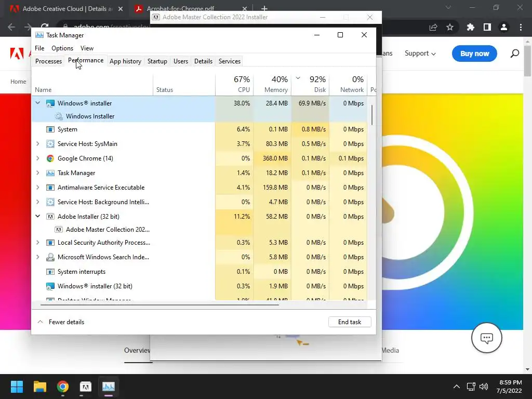This screenshot has height=399, width=532.
Task: Select the System process row
Action: (199, 129)
